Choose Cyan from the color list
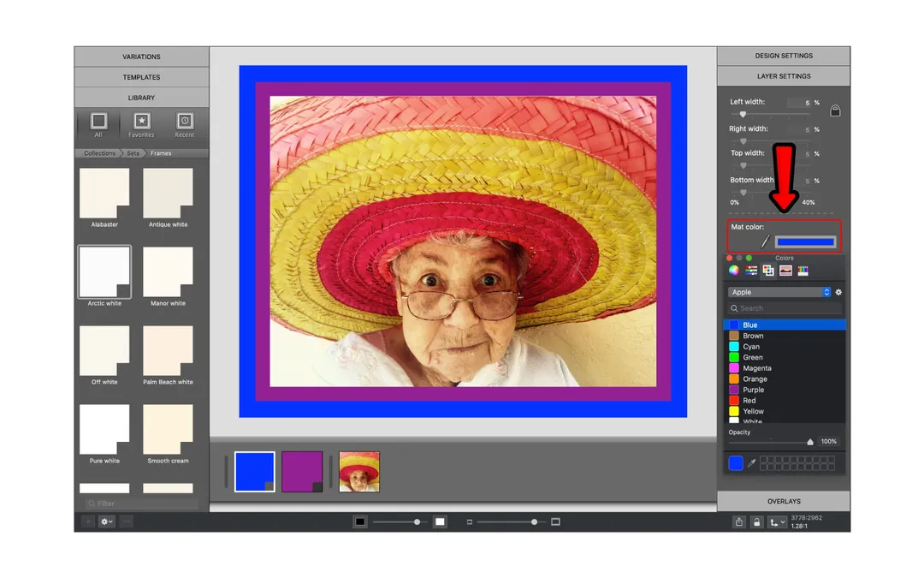The height and width of the screenshot is (578, 924). tap(785, 347)
